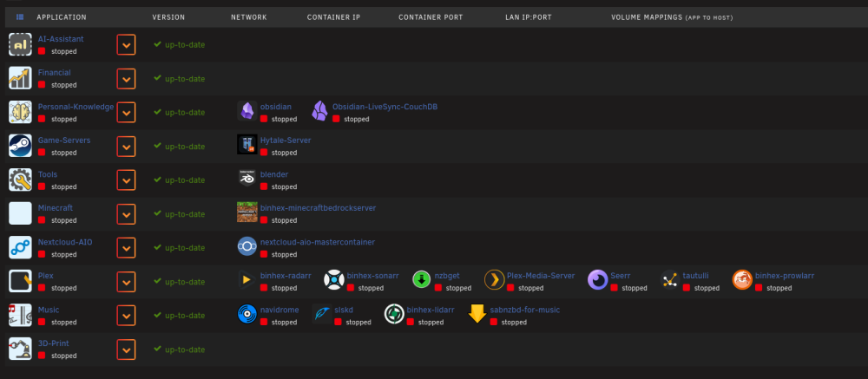868x379 pixels.
Task: Click the Container IP column header
Action: tap(334, 17)
